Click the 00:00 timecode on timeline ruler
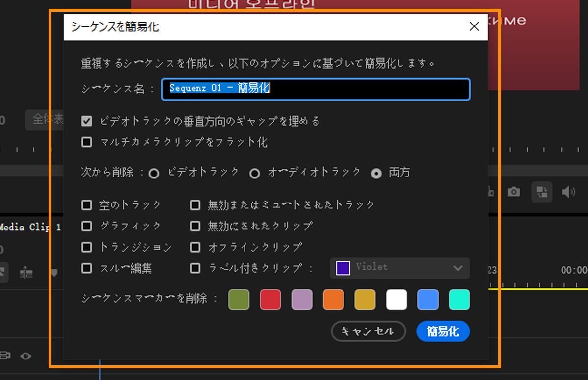 (574, 270)
